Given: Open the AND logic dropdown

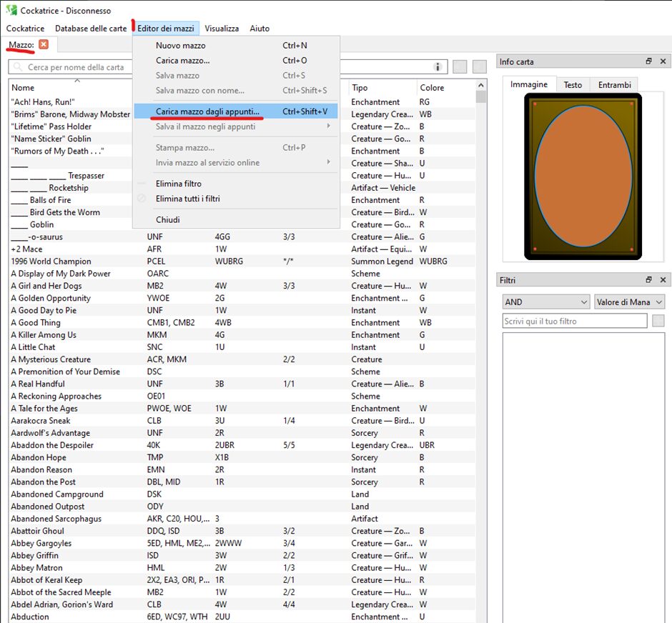Looking at the screenshot, I should click(x=546, y=302).
